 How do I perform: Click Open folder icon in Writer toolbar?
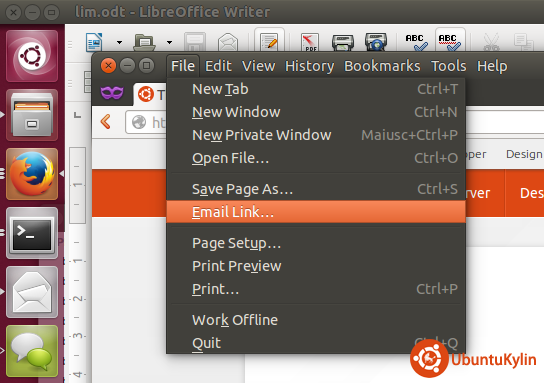click(x=144, y=42)
